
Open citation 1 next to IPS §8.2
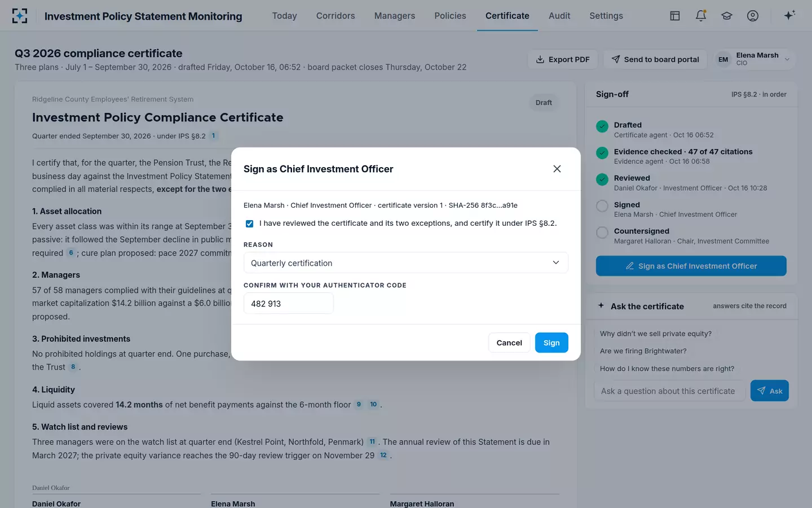(x=213, y=135)
